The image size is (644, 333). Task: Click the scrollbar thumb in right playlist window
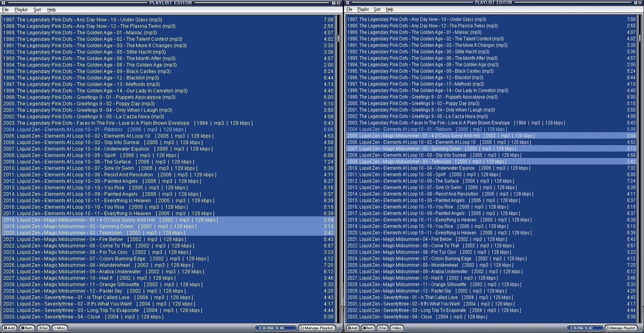[x=640, y=38]
